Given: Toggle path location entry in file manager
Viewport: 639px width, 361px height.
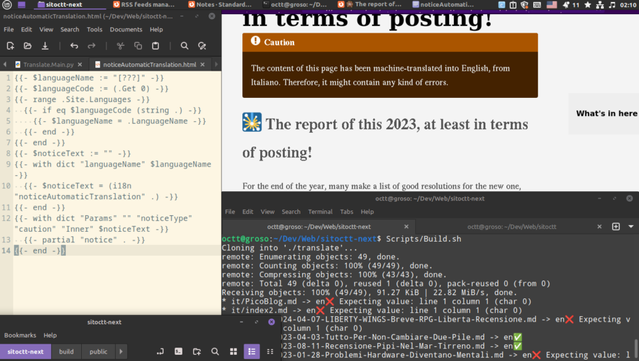Looking at the screenshot, I should pyautogui.click(x=160, y=351).
